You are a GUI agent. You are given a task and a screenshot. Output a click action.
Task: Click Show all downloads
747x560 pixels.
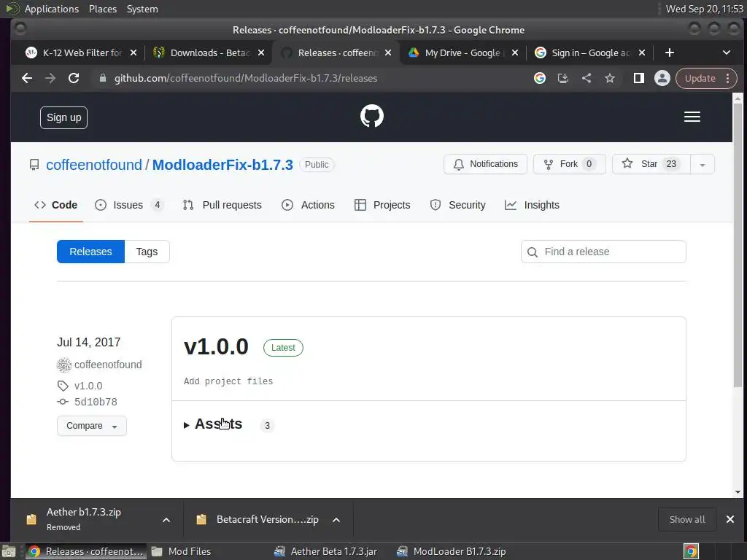point(687,519)
